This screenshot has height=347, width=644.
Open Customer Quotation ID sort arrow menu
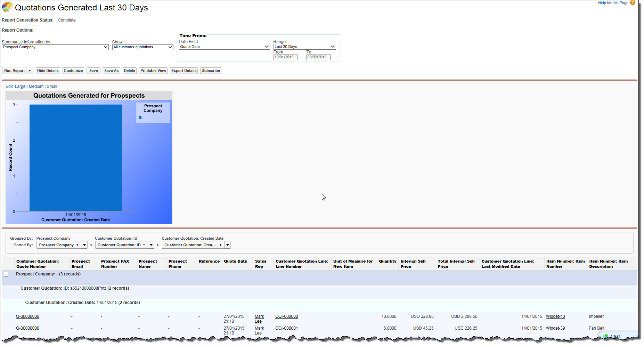151,245
